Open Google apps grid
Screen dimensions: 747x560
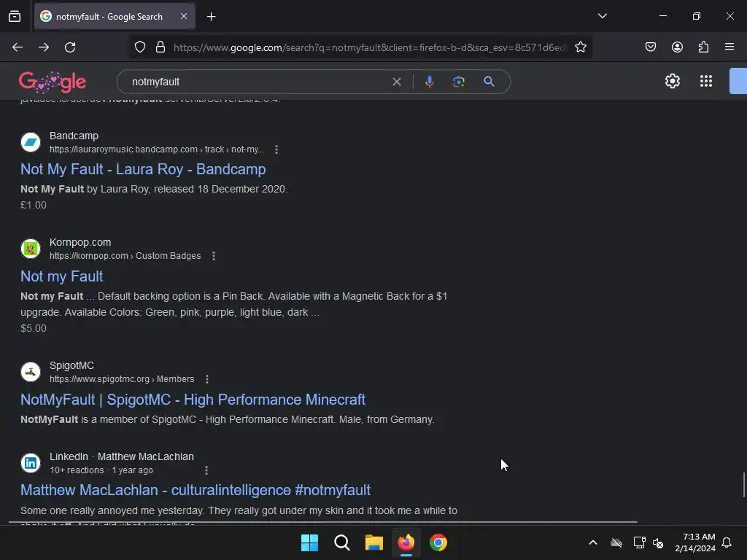pos(706,82)
